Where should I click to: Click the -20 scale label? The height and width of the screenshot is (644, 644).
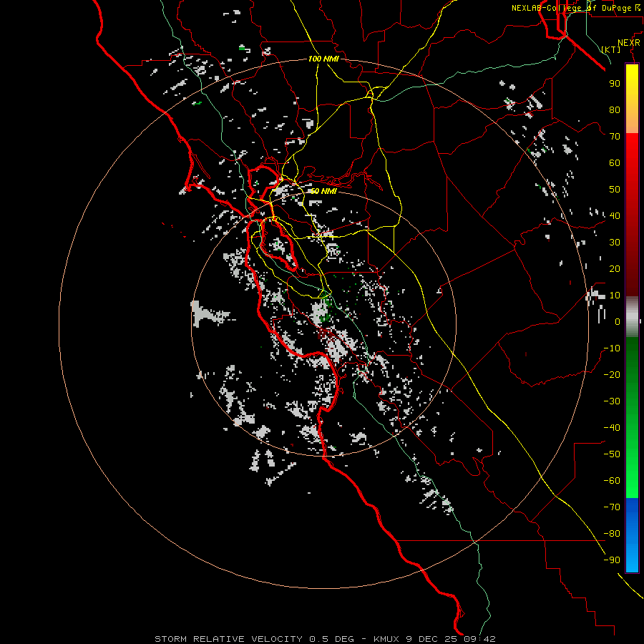[612, 375]
